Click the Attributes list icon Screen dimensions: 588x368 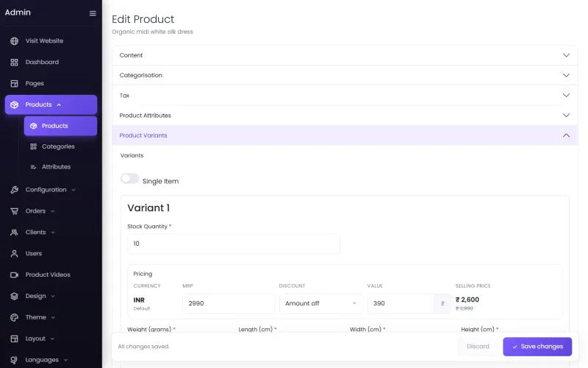click(33, 167)
